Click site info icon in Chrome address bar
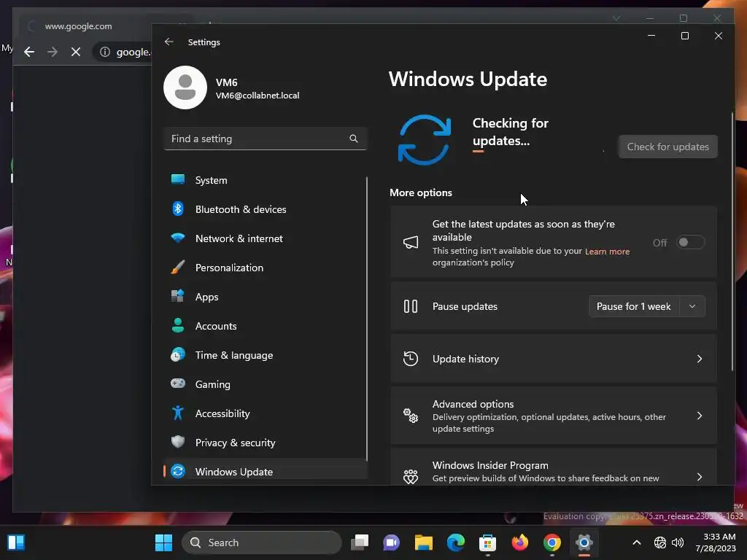 coord(105,52)
